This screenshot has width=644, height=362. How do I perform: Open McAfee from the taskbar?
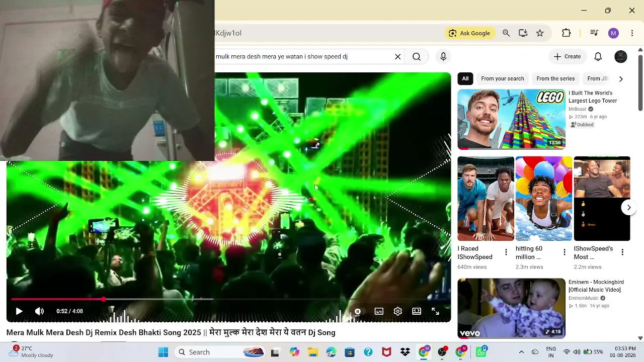(386, 352)
